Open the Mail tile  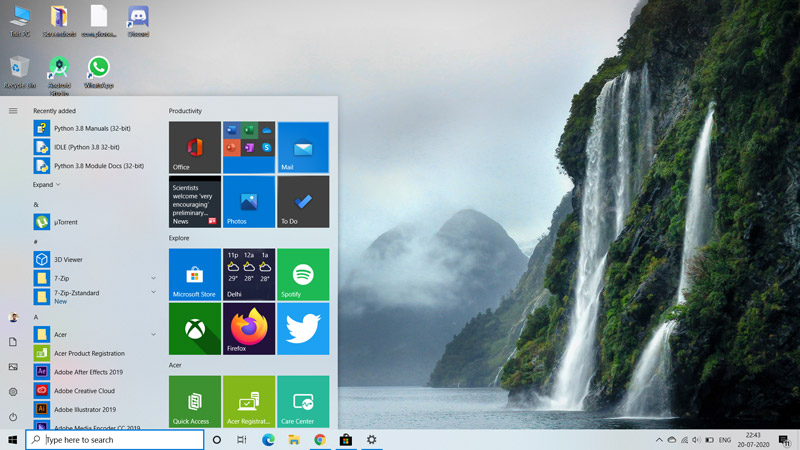point(303,147)
